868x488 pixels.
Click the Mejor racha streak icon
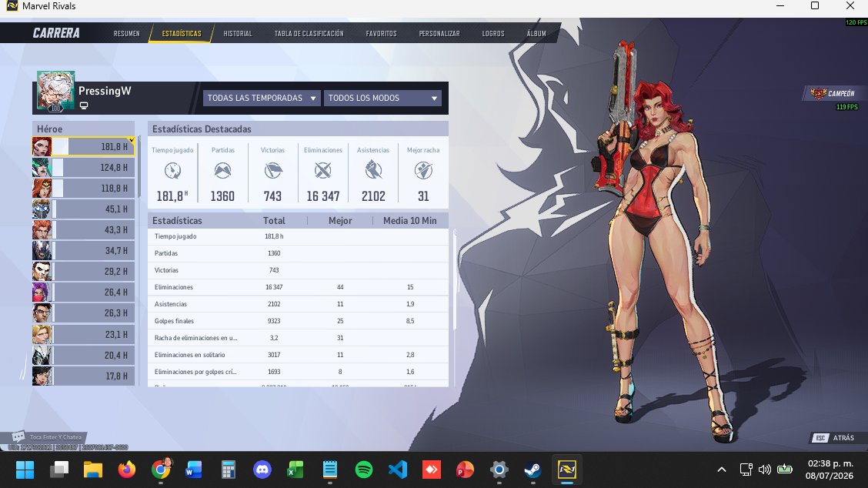[423, 171]
